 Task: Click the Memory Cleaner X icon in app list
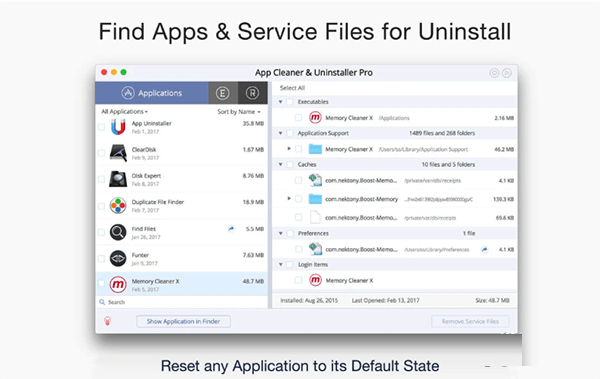(x=118, y=284)
